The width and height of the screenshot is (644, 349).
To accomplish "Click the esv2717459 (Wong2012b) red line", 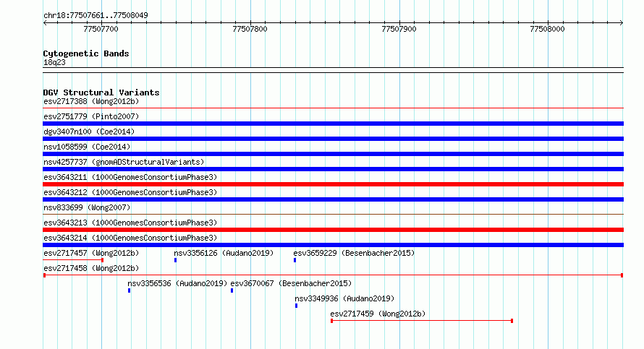I will (422, 321).
